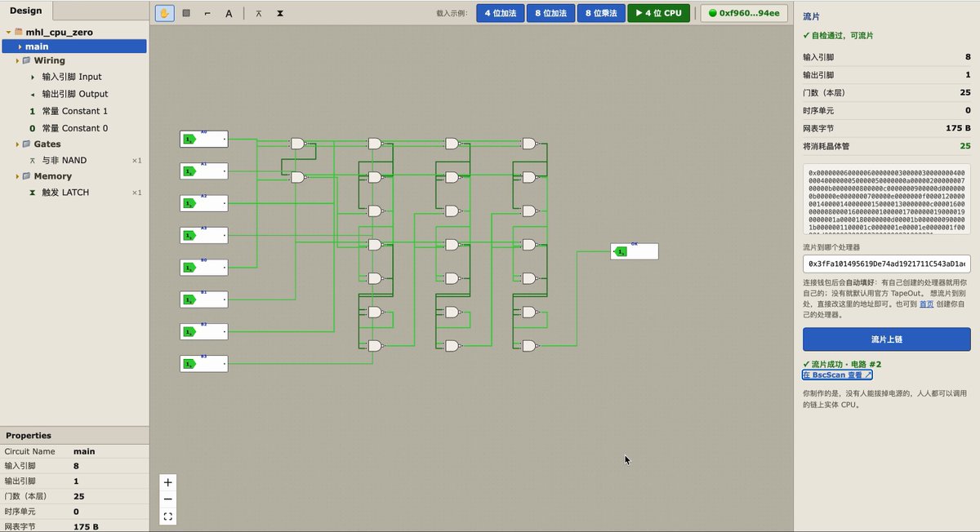Toggle input pin B3 value

pos(189,364)
